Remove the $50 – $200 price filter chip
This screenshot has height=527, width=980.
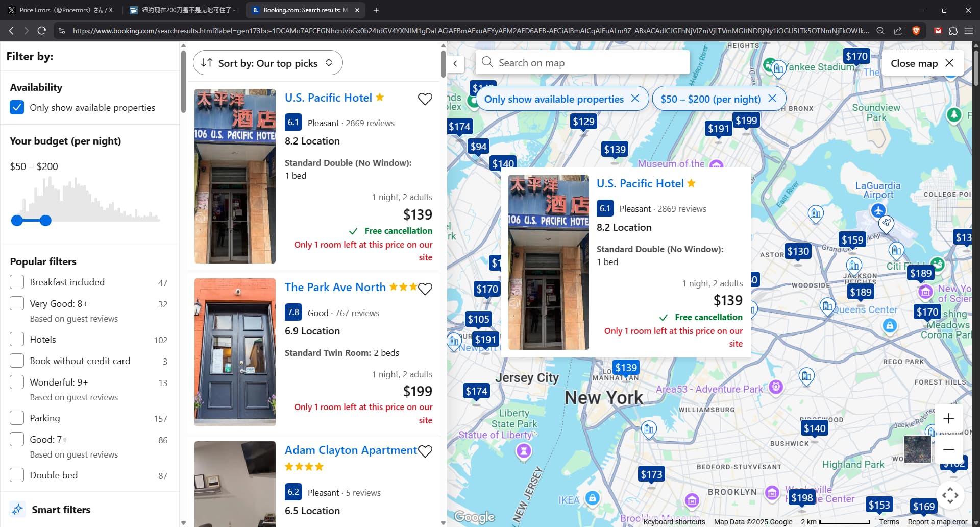click(x=772, y=98)
